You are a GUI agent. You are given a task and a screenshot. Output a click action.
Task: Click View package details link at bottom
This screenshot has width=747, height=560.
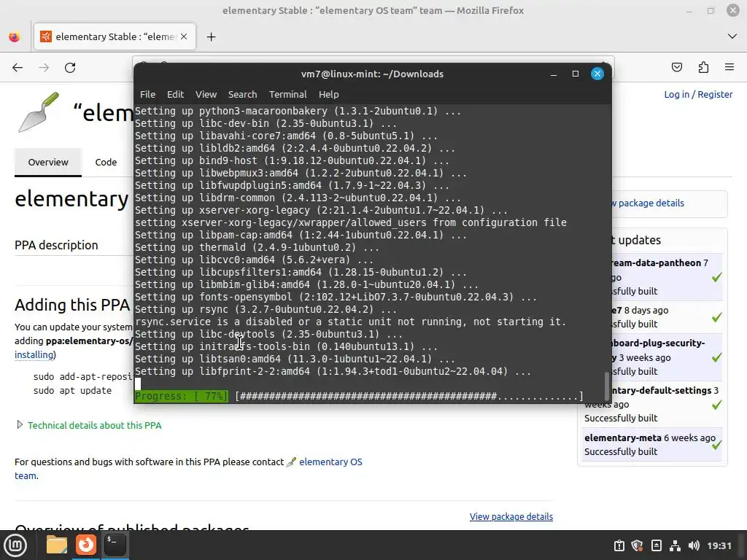511,517
